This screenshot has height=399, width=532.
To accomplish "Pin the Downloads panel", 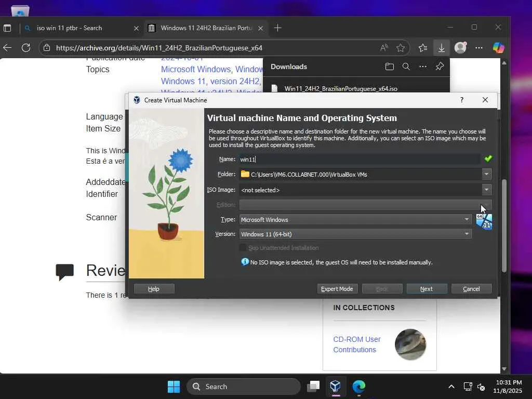I will pos(440,66).
